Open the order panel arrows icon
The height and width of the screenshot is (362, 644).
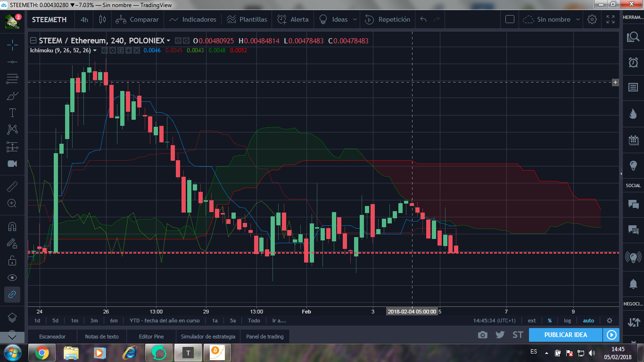[633, 322]
